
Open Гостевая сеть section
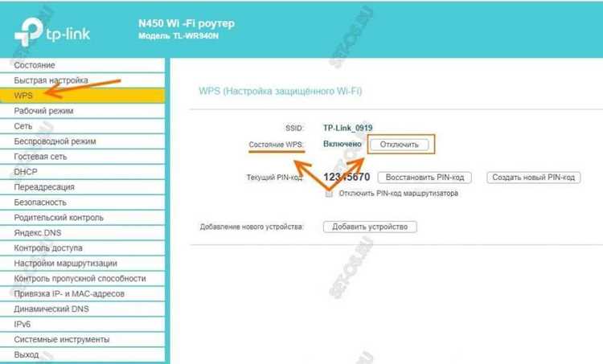[82, 157]
